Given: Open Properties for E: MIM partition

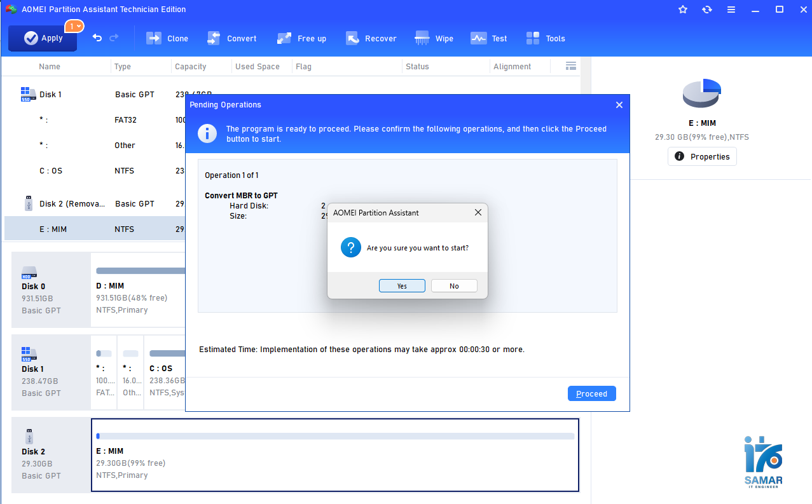Looking at the screenshot, I should (702, 156).
